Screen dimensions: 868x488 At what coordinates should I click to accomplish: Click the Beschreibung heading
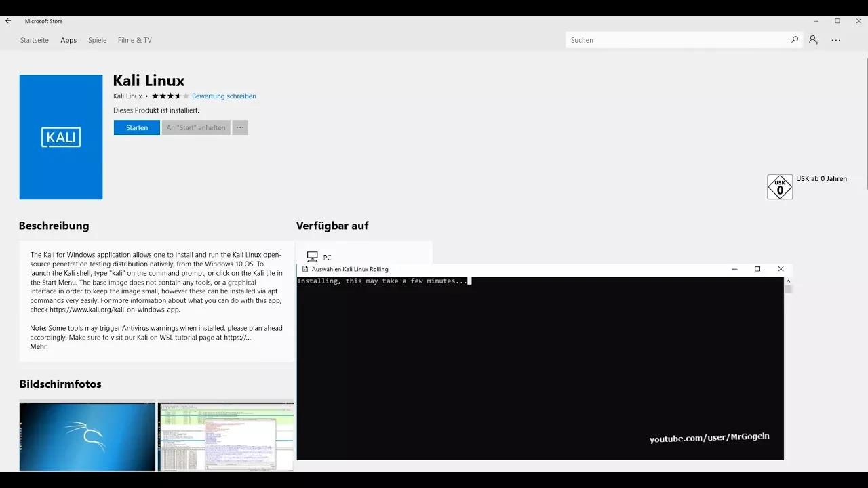point(54,226)
